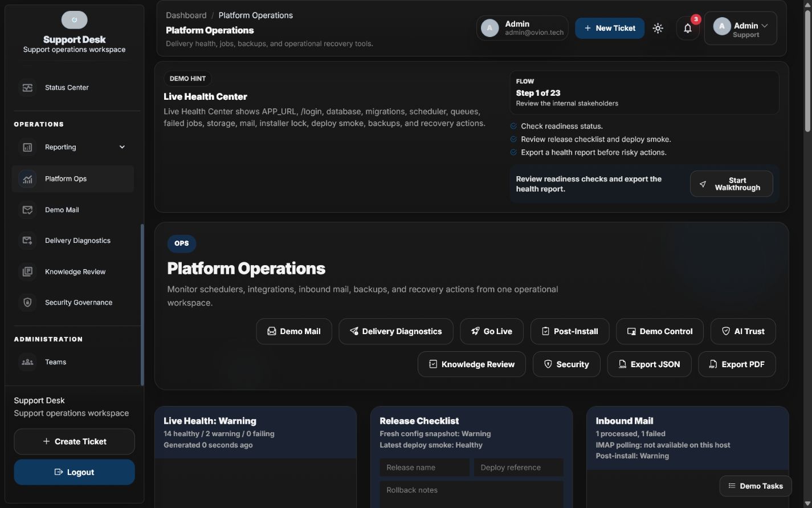Expand the Reporting menu chevron
The height and width of the screenshot is (508, 812).
coord(122,147)
